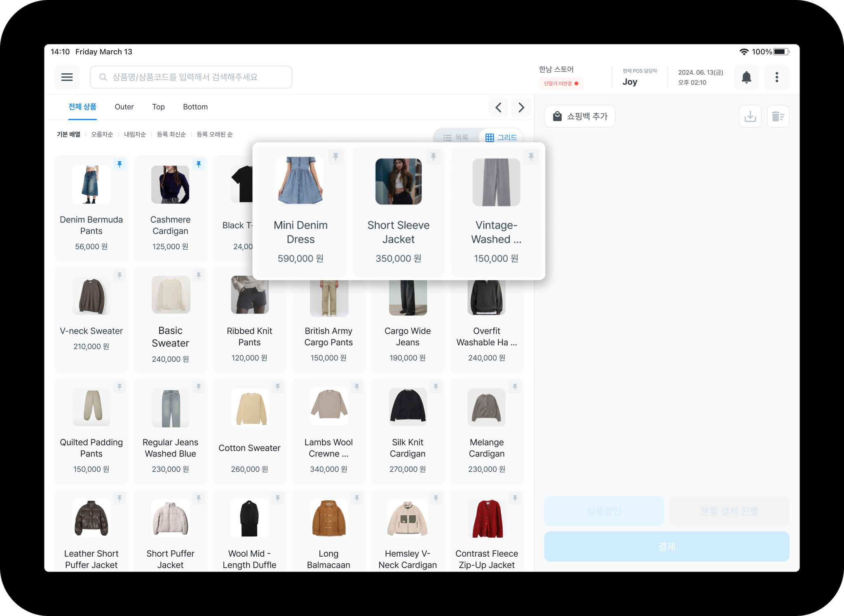This screenshot has height=616, width=844.
Task: Click the 결제 payment button
Action: click(x=667, y=546)
